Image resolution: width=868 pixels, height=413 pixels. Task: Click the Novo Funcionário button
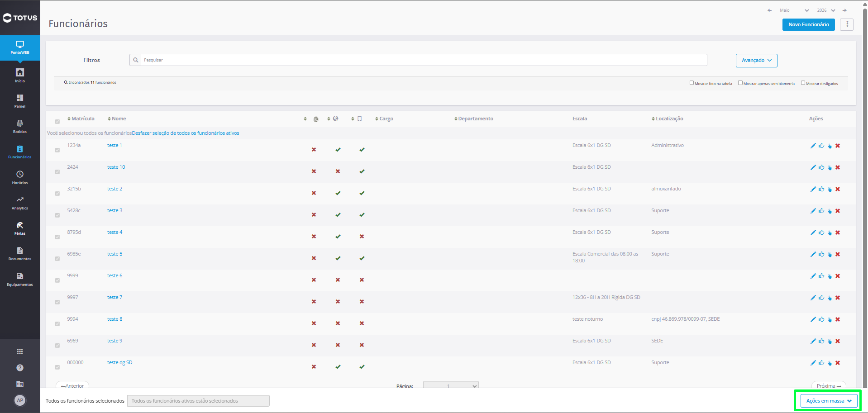tap(809, 24)
